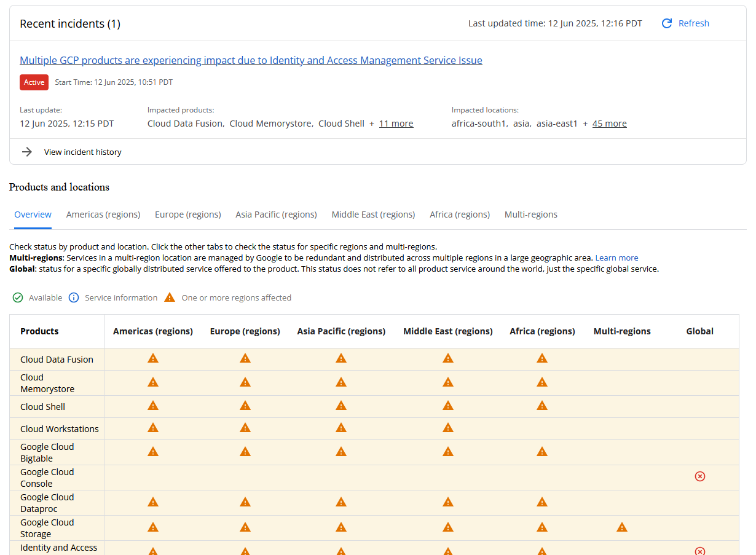Click Cloud Shell Americas warning icon
The height and width of the screenshot is (555, 756).
coord(153,406)
